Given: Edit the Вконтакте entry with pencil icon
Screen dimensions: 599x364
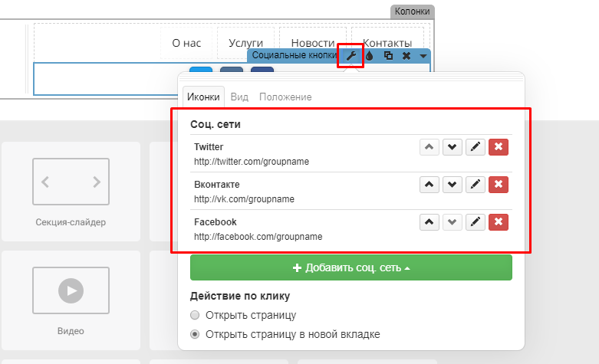Looking at the screenshot, I should 476,185.
